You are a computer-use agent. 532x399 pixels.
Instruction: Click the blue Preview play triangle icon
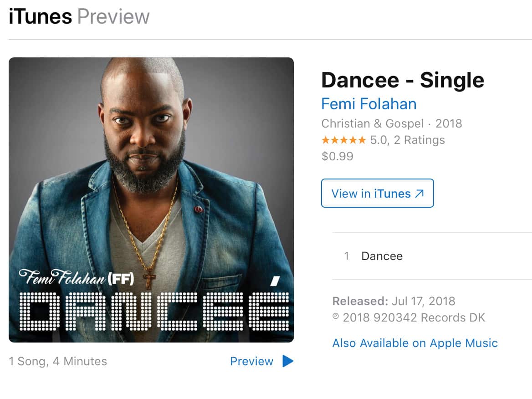[x=288, y=361]
